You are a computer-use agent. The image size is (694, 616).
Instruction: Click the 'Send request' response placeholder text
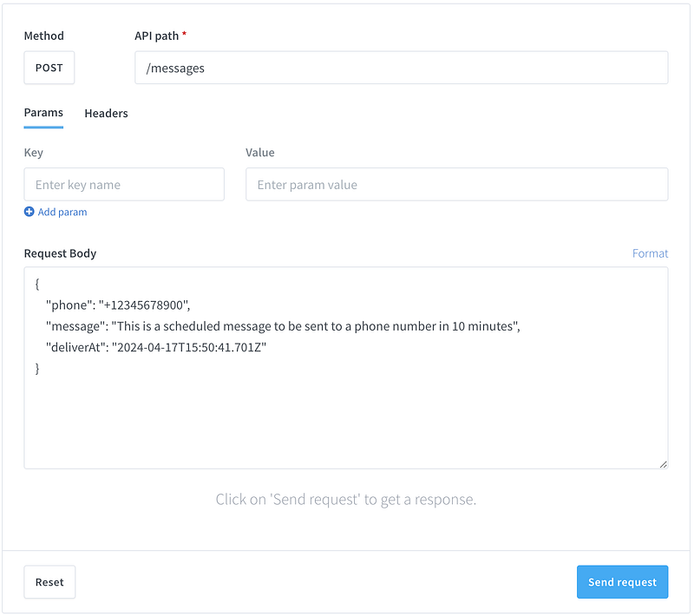tap(346, 500)
